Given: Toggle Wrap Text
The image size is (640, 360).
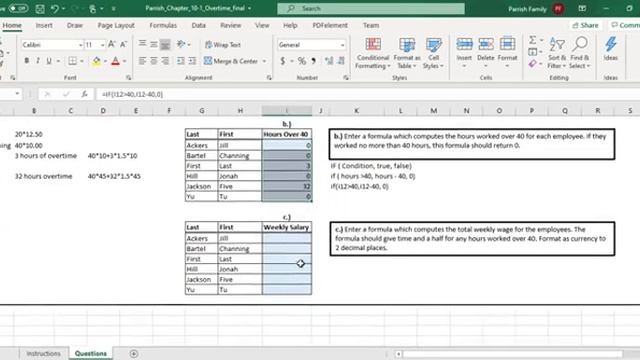Looking at the screenshot, I should 223,44.
